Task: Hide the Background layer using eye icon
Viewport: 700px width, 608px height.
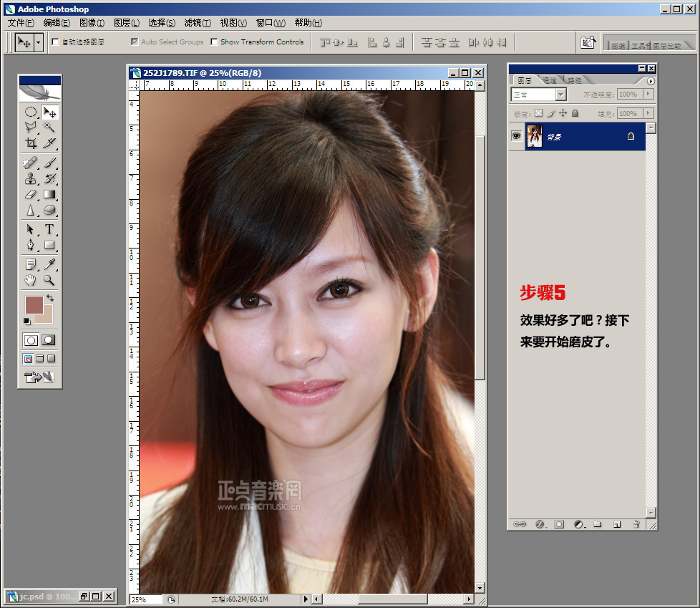Action: tap(516, 136)
